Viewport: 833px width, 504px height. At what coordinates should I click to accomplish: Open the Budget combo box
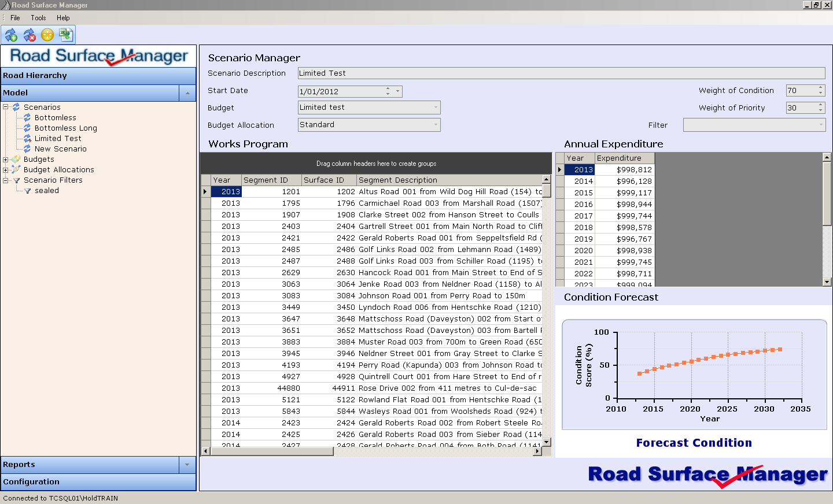(369, 108)
